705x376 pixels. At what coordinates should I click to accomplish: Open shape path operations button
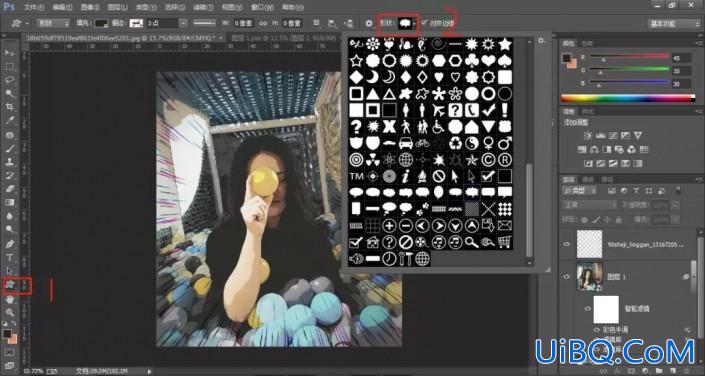coord(317,23)
